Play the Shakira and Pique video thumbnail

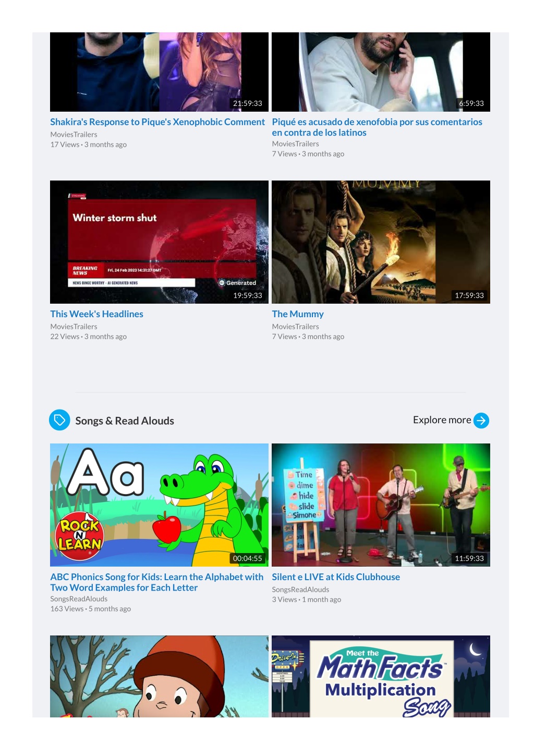click(x=159, y=72)
